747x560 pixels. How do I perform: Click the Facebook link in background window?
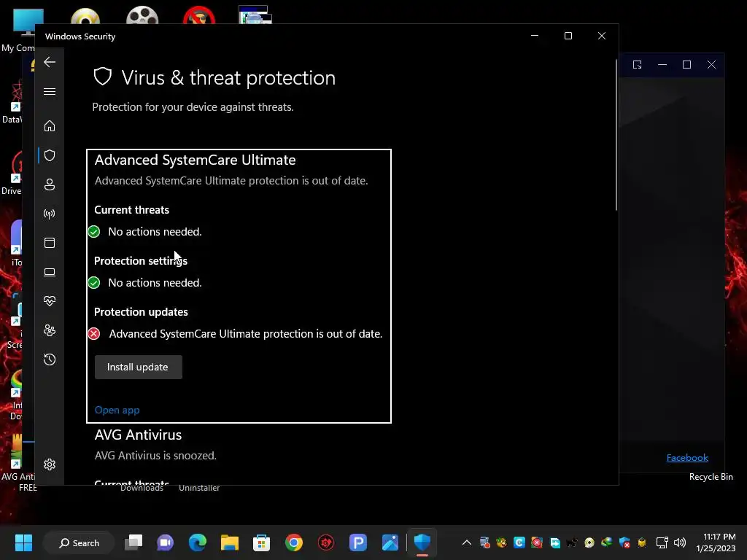point(687,458)
